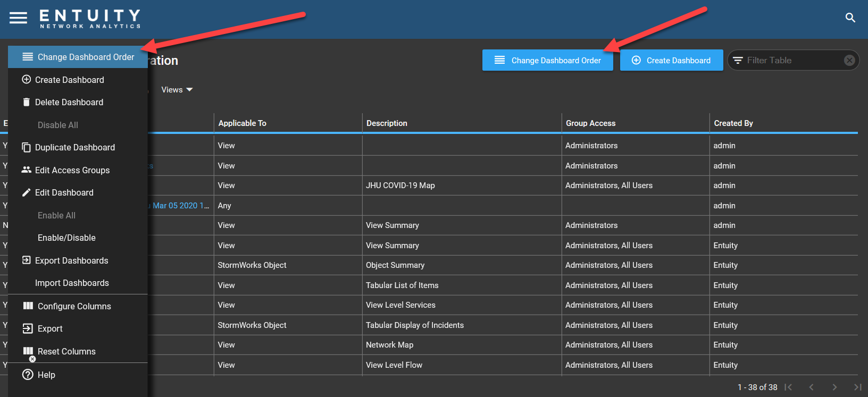The width and height of the screenshot is (868, 397).
Task: Select Export Dashboards menu entry
Action: [78, 260]
